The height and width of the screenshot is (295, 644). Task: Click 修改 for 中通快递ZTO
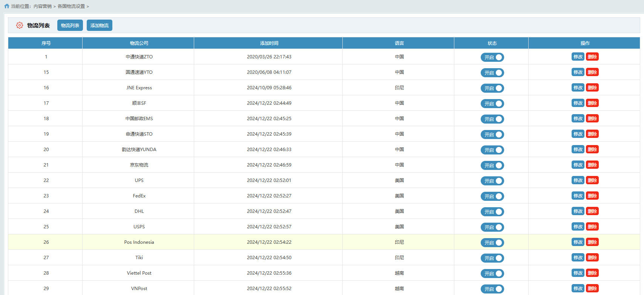tap(578, 57)
